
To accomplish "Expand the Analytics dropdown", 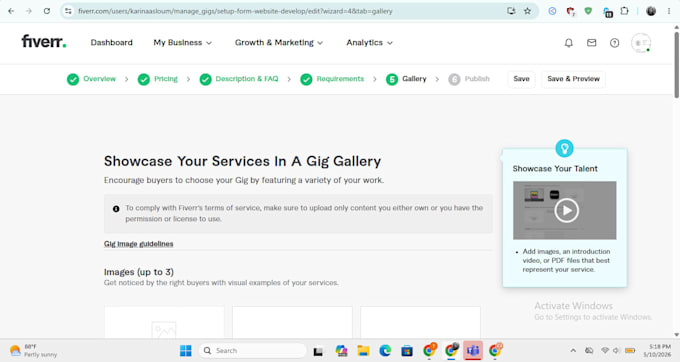I will [x=369, y=42].
